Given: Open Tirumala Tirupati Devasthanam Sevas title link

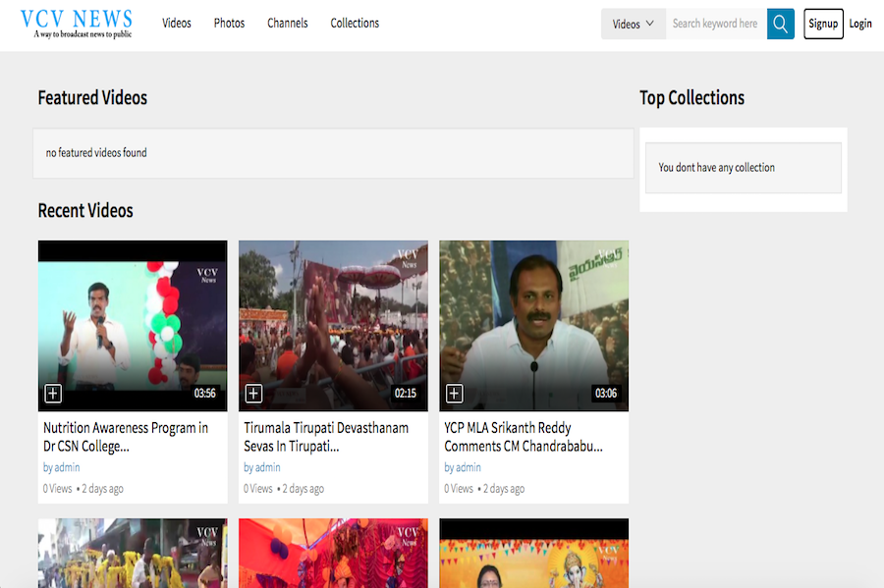Looking at the screenshot, I should click(326, 437).
